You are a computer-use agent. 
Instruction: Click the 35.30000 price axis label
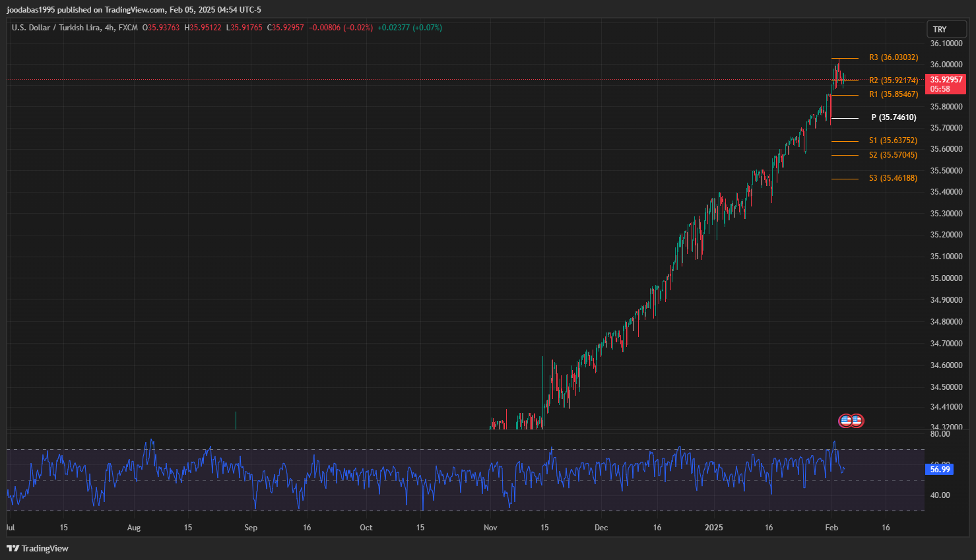pos(946,214)
